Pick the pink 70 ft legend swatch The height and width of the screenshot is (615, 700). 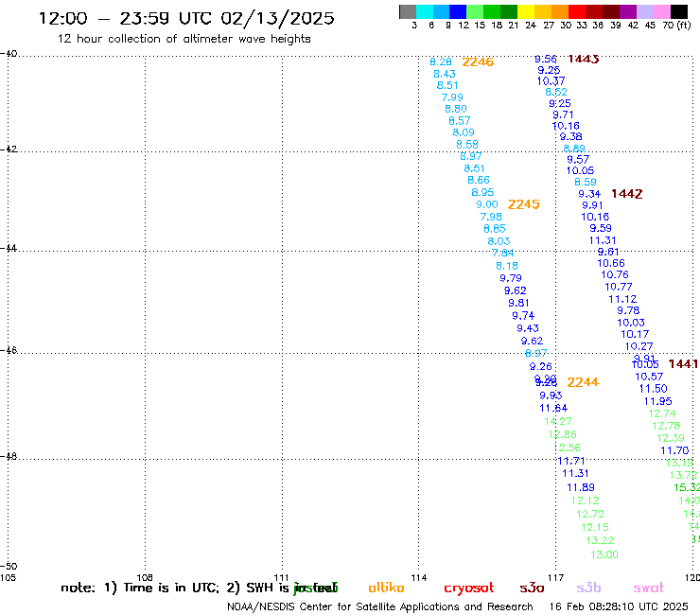[x=661, y=11]
